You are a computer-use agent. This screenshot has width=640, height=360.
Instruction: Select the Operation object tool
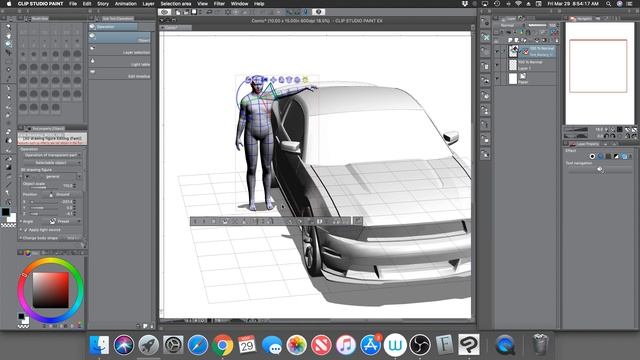pyautogui.click(x=8, y=44)
